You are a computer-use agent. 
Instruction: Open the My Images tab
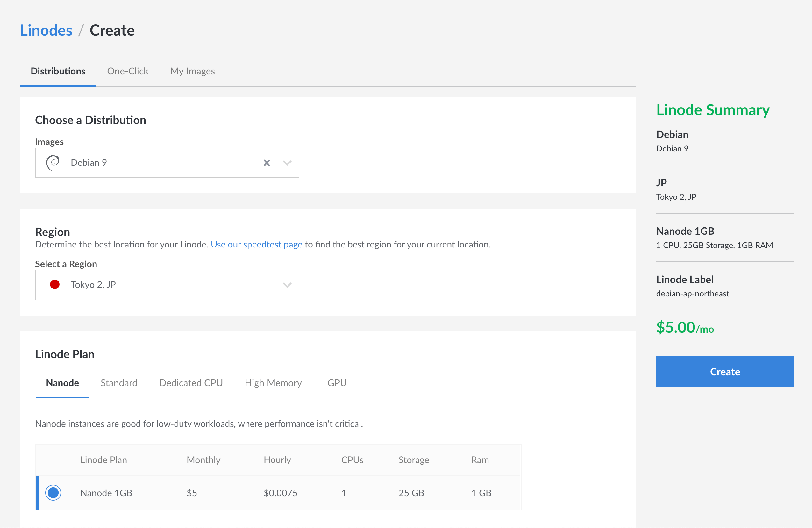pos(192,71)
